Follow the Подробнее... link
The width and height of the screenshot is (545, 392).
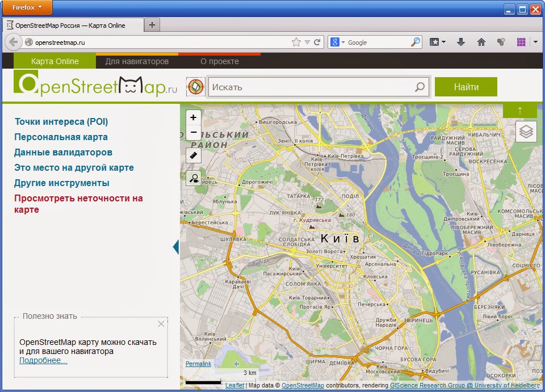43,360
